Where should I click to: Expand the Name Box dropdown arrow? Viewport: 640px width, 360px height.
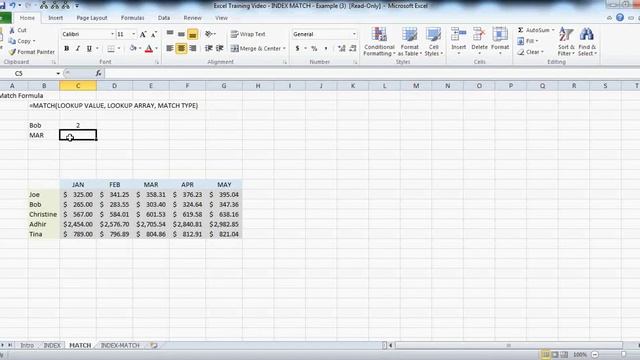[x=58, y=73]
